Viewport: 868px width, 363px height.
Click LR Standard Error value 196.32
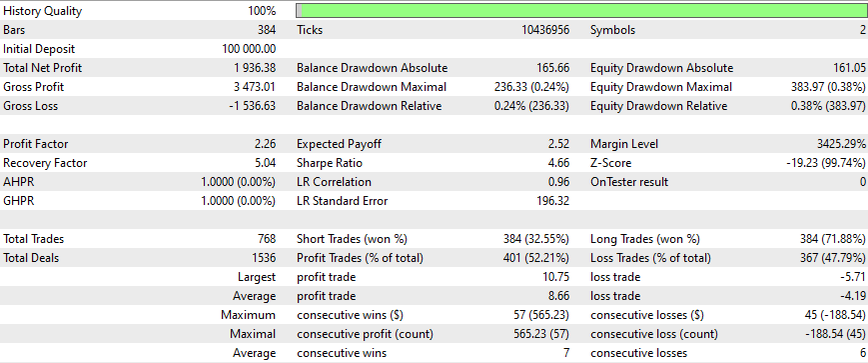point(552,201)
